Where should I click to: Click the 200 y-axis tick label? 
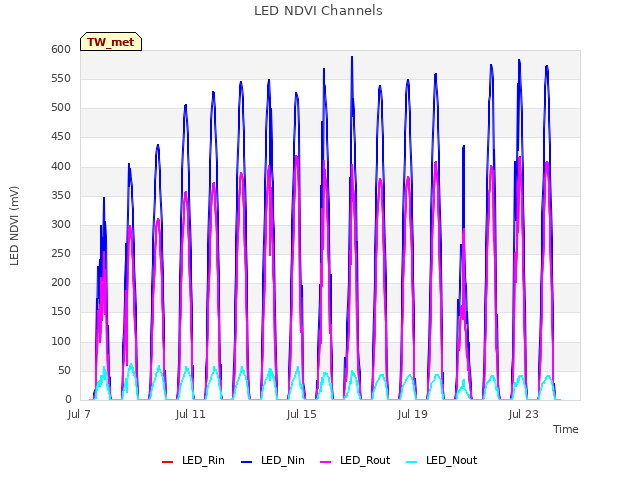tap(61, 283)
